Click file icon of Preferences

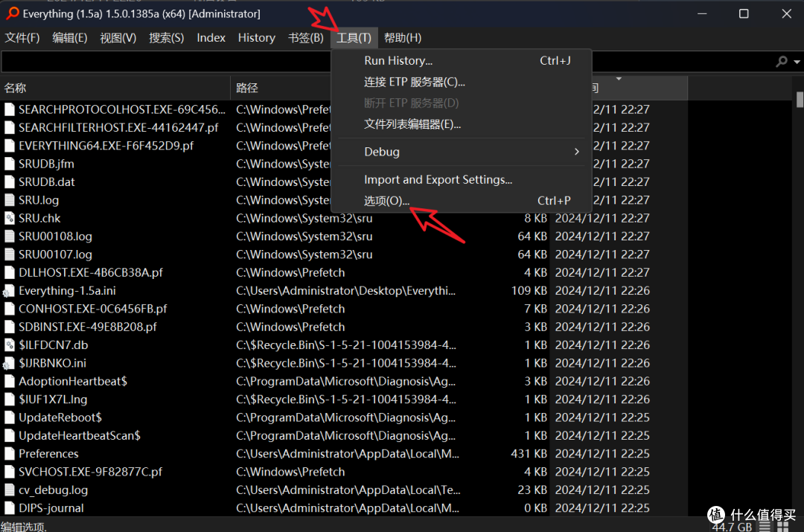pos(9,454)
